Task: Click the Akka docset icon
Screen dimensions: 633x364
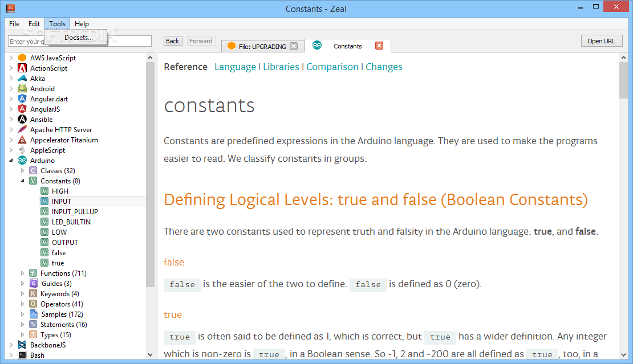Action: 22,78
